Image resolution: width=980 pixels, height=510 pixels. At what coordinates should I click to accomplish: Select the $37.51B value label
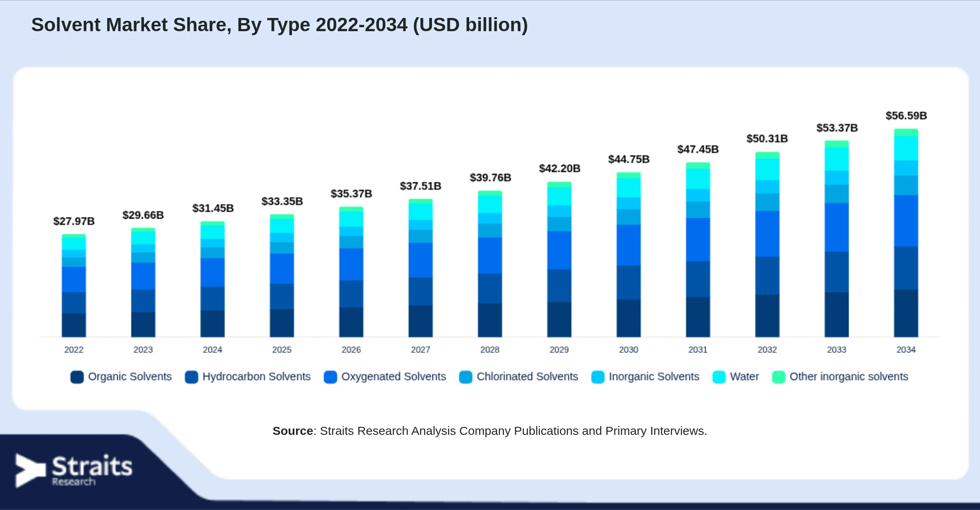420,186
